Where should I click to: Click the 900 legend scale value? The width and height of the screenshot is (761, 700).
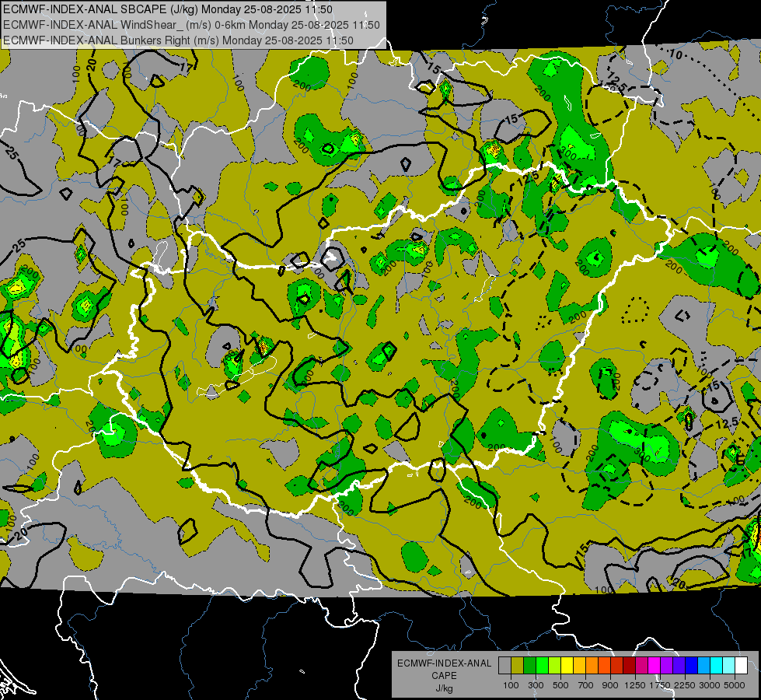(610, 685)
